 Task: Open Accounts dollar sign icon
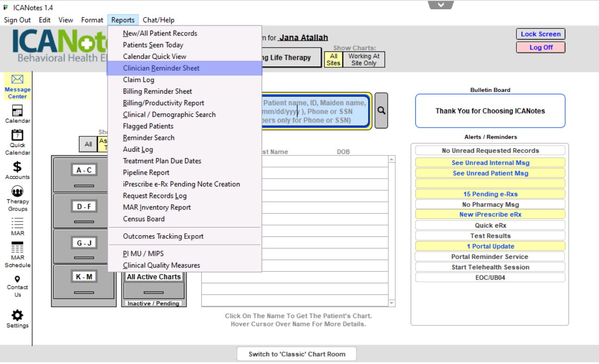pos(17,167)
